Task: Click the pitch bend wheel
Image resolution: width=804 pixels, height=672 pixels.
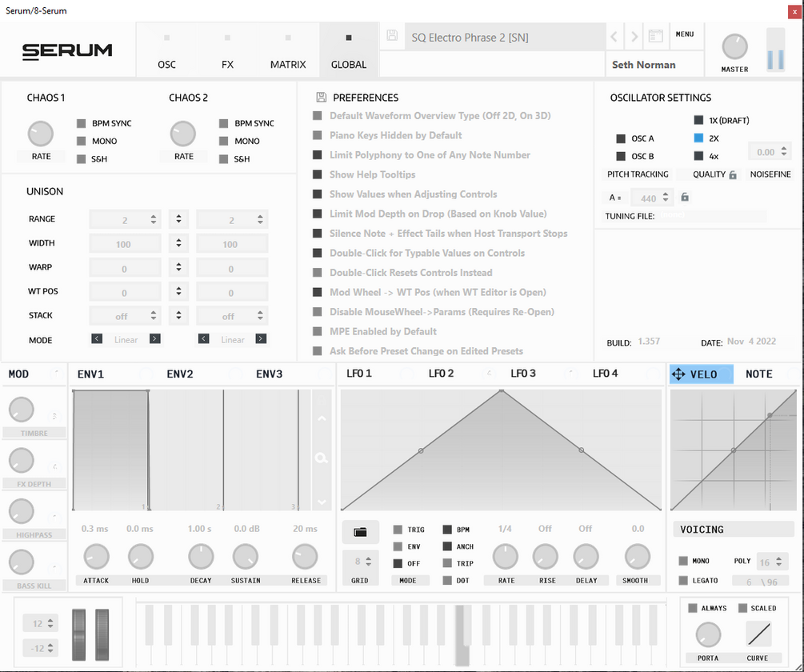Action: [x=79, y=634]
